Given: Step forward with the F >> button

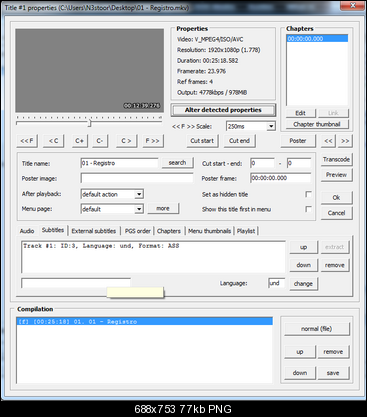Looking at the screenshot, I should pos(152,141).
